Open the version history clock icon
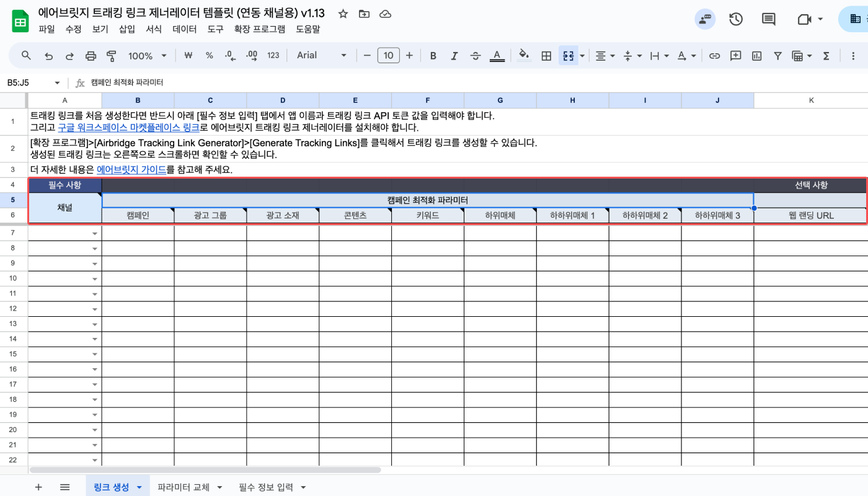 pyautogui.click(x=736, y=19)
